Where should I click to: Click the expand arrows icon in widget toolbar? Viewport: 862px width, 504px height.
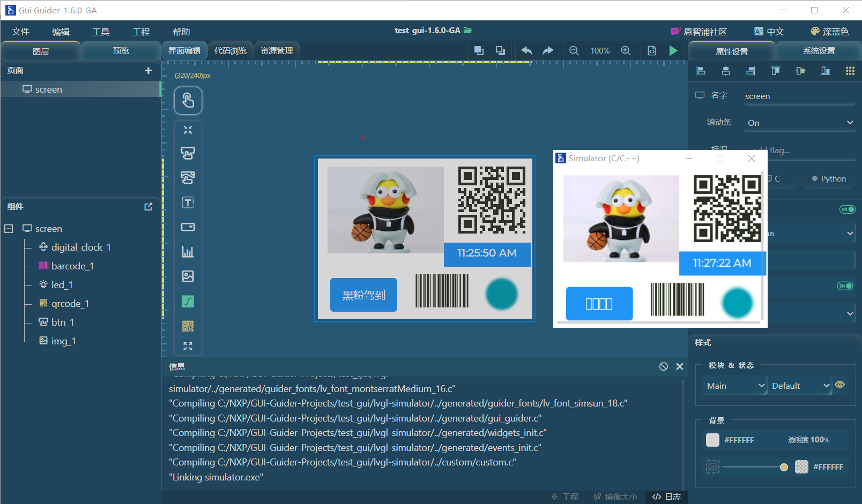[x=188, y=347]
